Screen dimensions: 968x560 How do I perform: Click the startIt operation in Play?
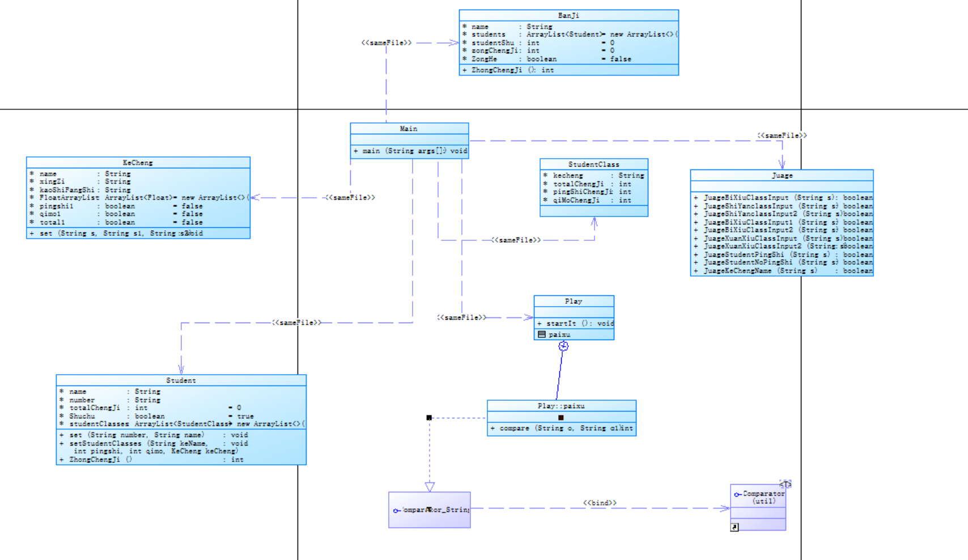point(574,324)
